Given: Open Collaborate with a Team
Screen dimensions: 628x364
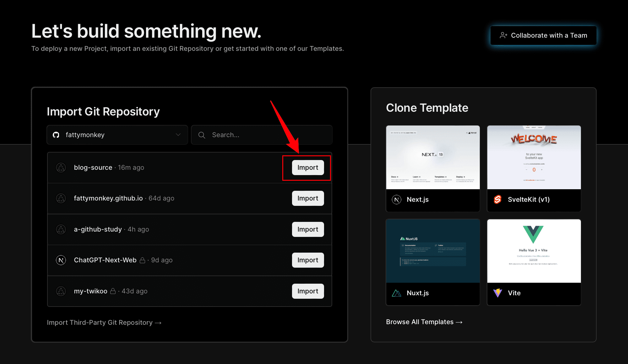Looking at the screenshot, I should [x=544, y=35].
